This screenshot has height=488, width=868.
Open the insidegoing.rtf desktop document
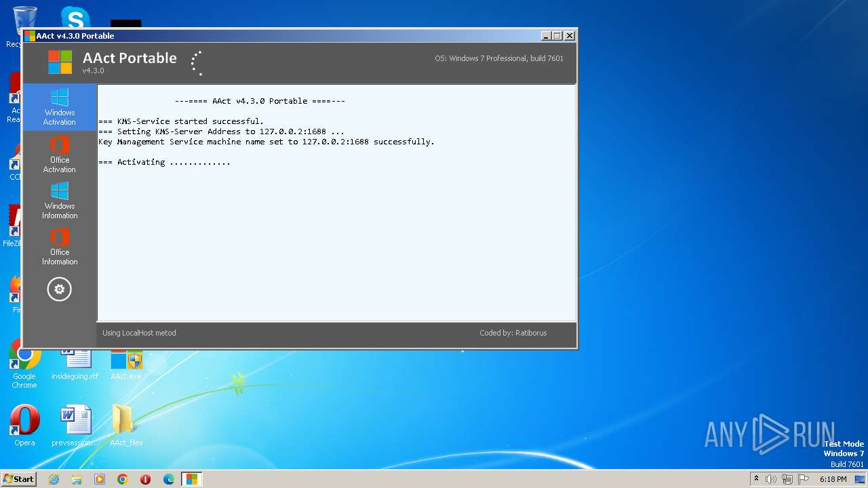point(75,365)
